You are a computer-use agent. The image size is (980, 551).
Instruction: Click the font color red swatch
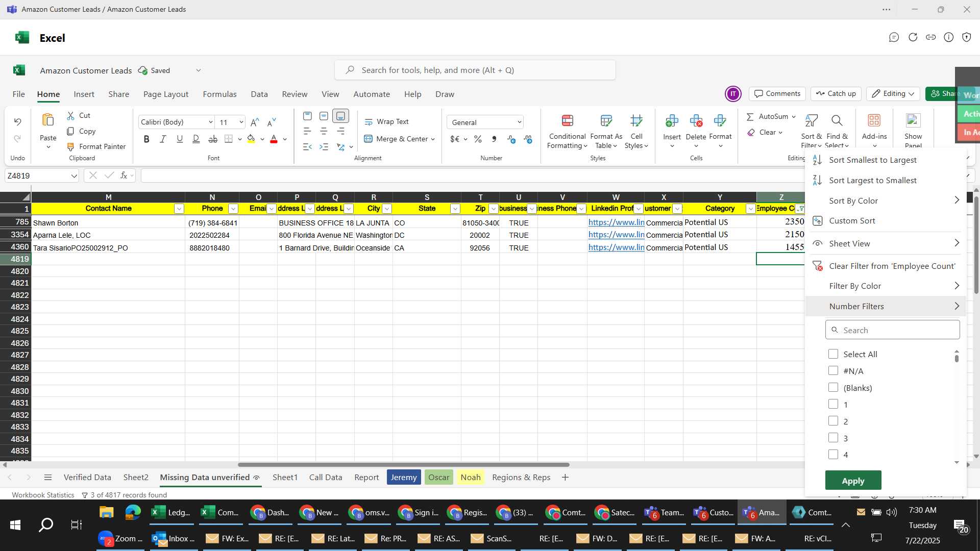pos(274,139)
